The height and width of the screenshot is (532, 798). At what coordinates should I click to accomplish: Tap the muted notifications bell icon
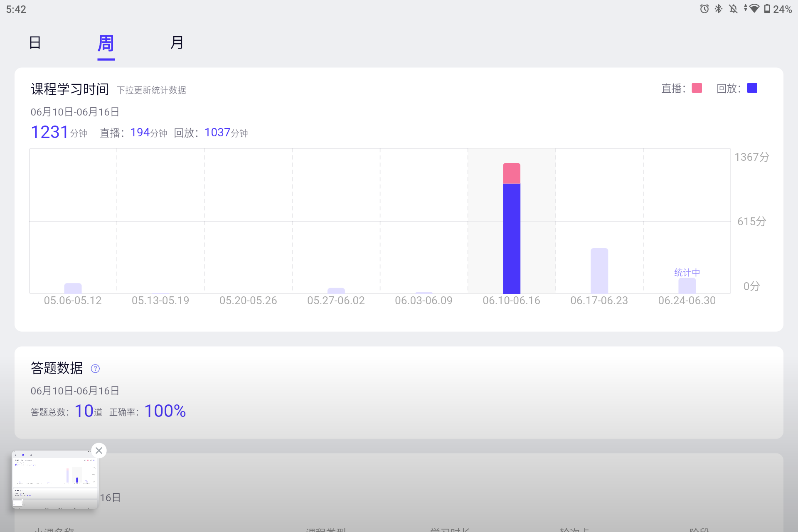(733, 9)
